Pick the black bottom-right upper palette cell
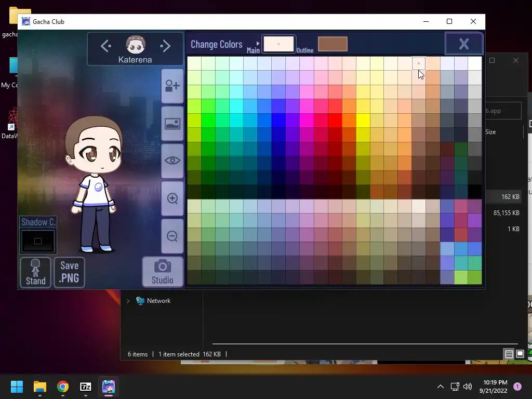532x399 pixels. pyautogui.click(x=475, y=192)
